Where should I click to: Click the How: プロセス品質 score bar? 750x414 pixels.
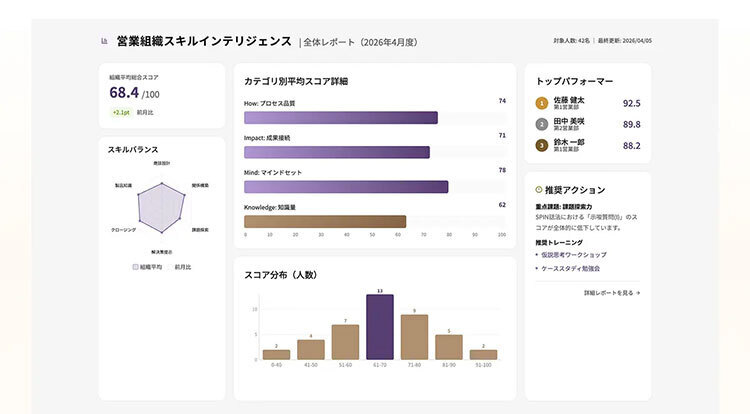pyautogui.click(x=341, y=118)
